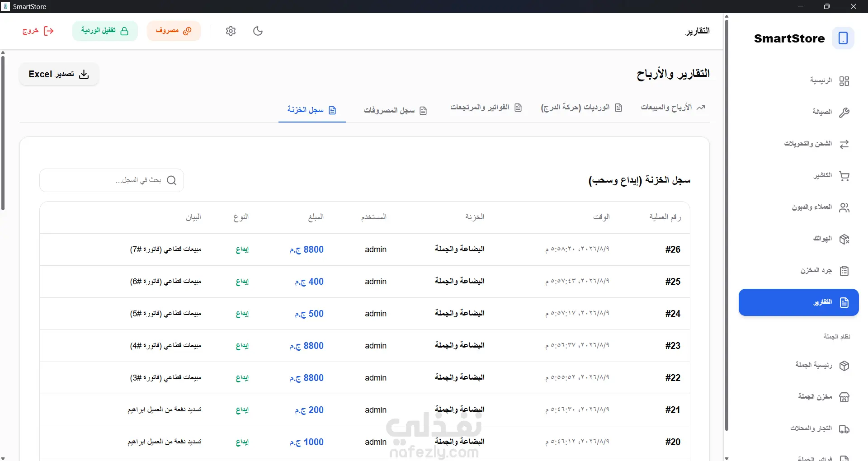The height and width of the screenshot is (461, 868).
Task: Click the بحث في السجل search field
Action: (x=112, y=180)
